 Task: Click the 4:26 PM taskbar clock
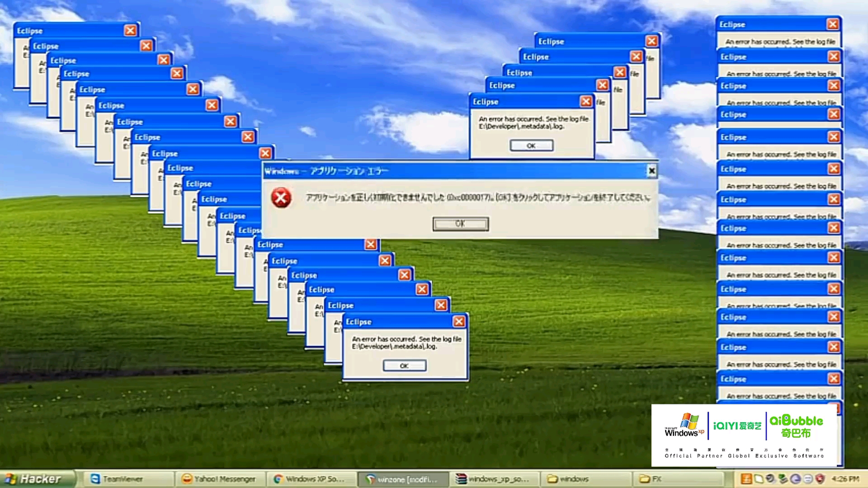(845, 479)
